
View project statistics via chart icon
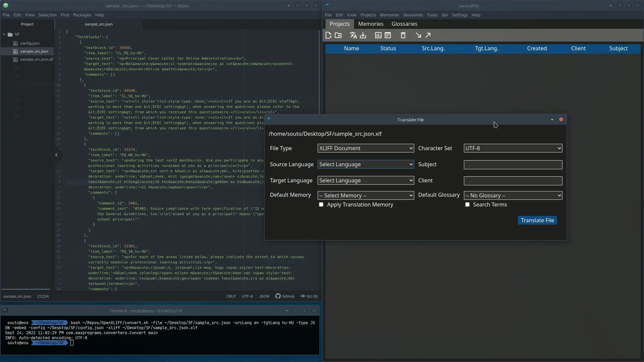coord(378,35)
